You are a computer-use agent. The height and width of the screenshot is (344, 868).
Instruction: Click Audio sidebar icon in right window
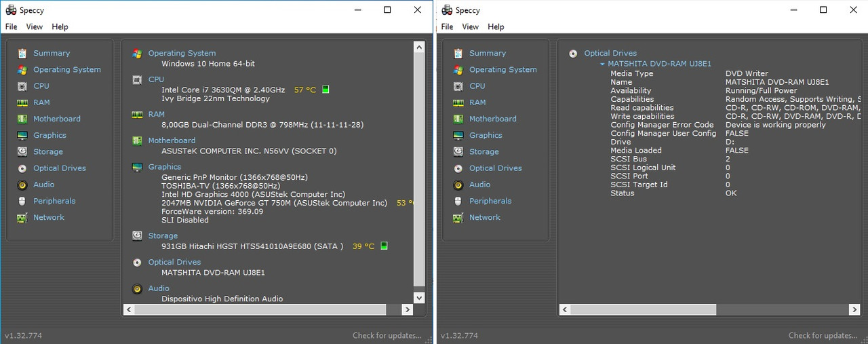[458, 185]
